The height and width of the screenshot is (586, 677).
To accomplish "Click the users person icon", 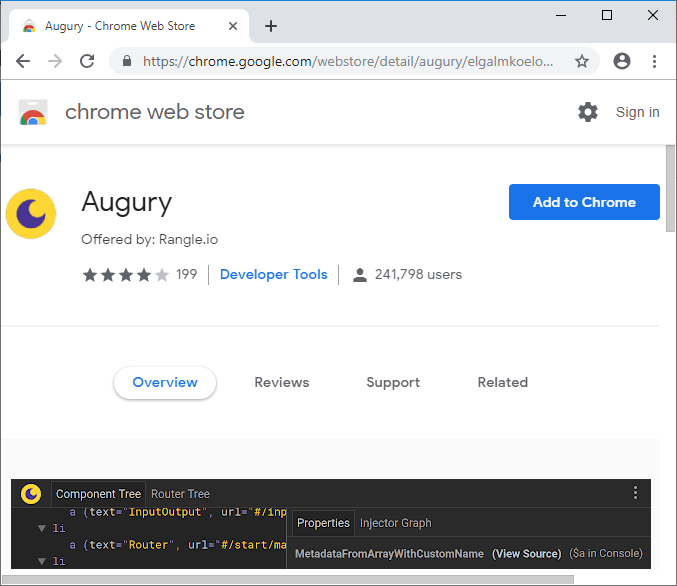I will click(x=360, y=275).
